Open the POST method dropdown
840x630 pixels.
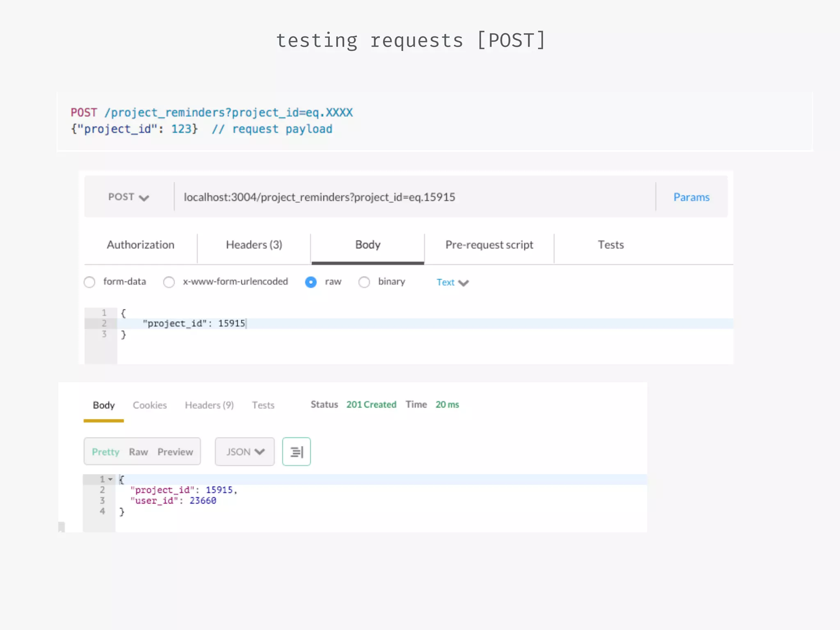pos(128,197)
